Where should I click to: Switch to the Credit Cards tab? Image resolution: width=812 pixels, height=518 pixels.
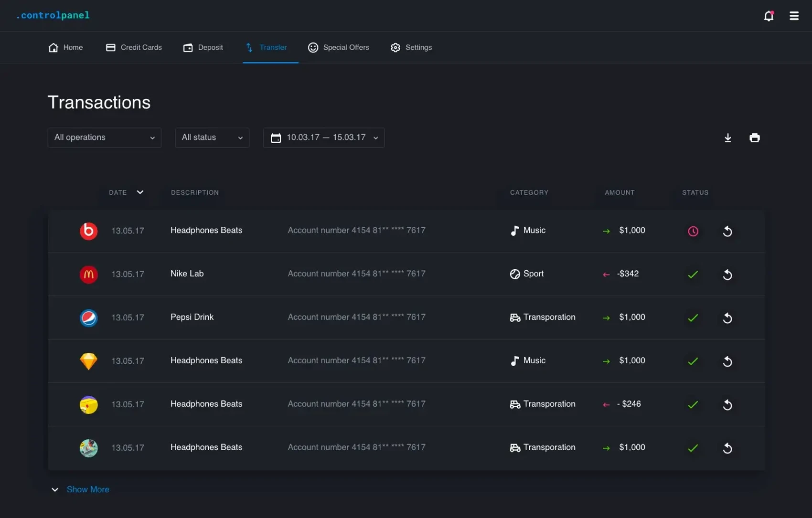pos(133,47)
